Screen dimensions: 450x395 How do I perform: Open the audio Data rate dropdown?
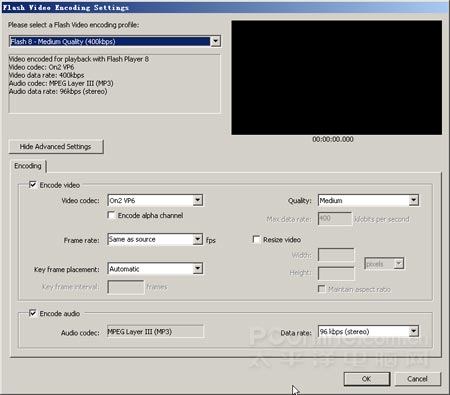[x=368, y=331]
